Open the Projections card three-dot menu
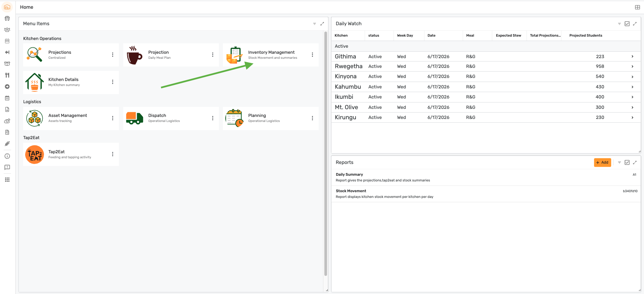644x294 pixels. 112,55
